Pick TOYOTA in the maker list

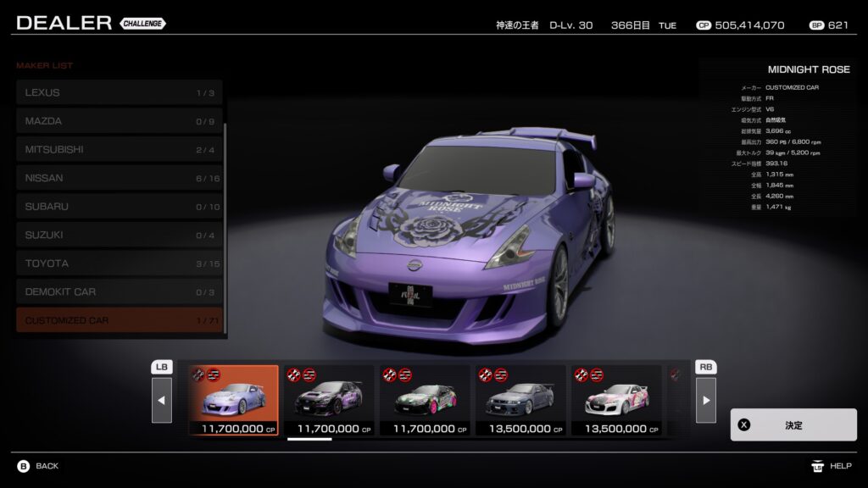click(119, 263)
